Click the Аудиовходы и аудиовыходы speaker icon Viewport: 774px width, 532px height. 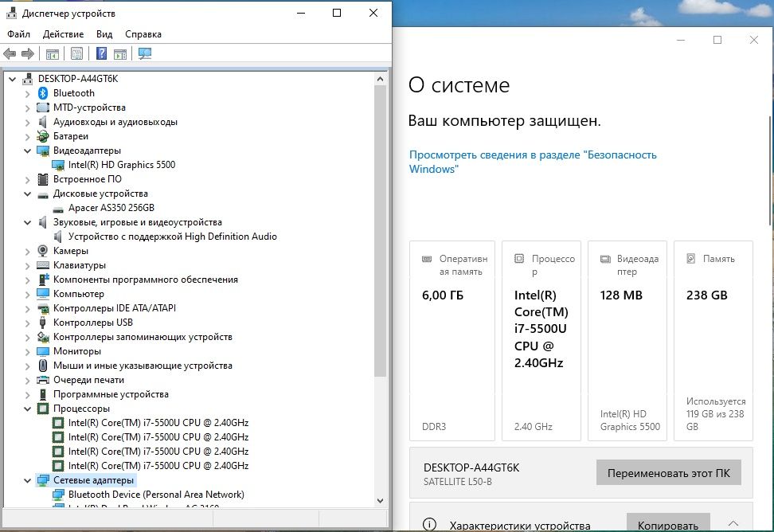click(43, 121)
